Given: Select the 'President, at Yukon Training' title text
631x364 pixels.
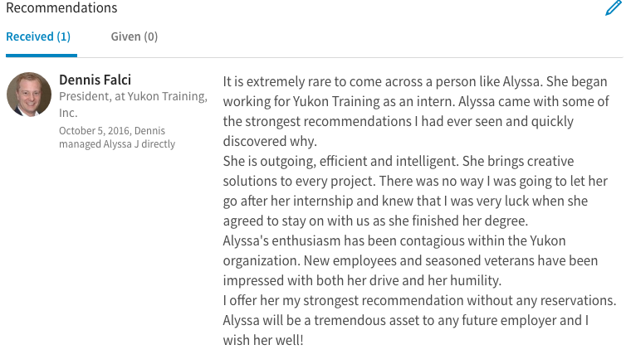Looking at the screenshot, I should 133,96.
